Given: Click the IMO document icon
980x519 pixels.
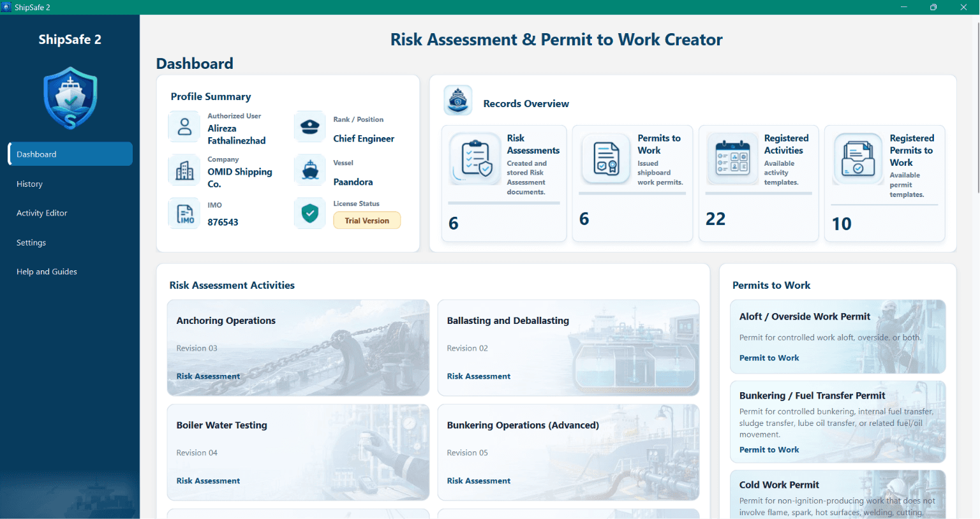Looking at the screenshot, I should point(184,214).
